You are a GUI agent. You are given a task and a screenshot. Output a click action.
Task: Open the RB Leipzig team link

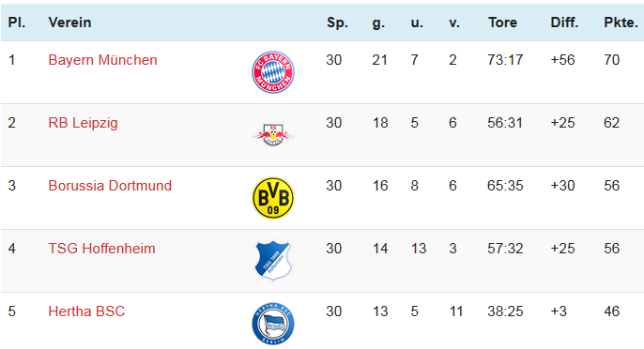[83, 123]
